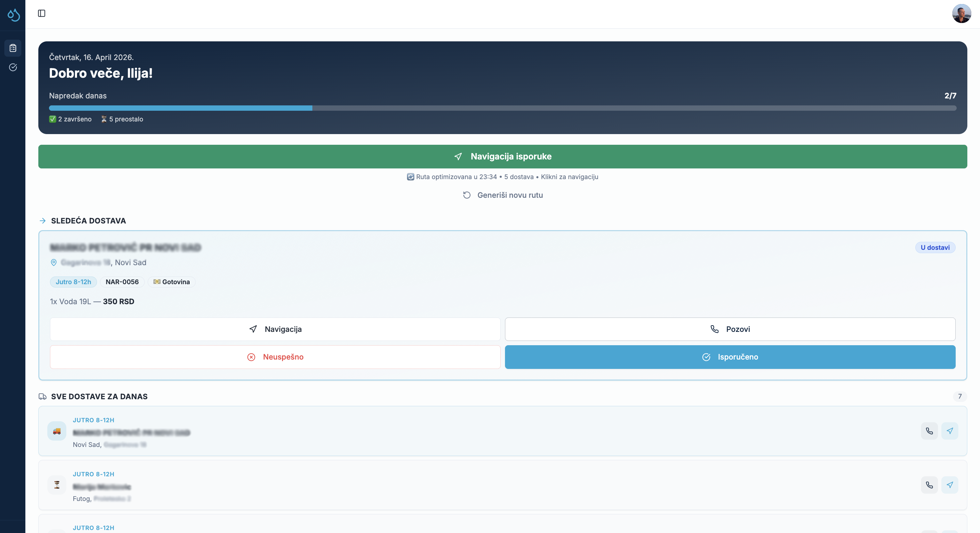
Task: Click the Gotovina payment badge
Action: [x=171, y=282]
